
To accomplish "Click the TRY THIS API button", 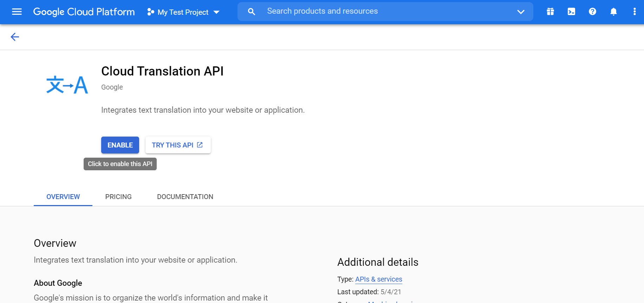I will [x=178, y=145].
